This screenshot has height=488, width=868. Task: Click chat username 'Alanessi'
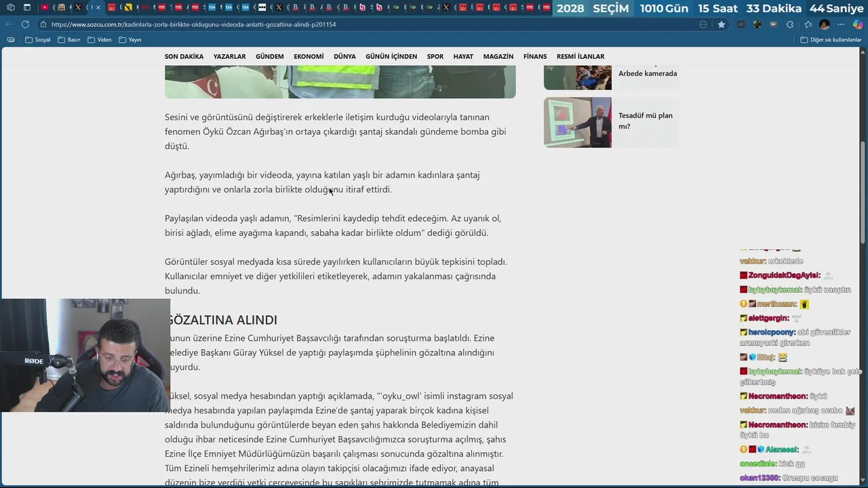[782, 449]
